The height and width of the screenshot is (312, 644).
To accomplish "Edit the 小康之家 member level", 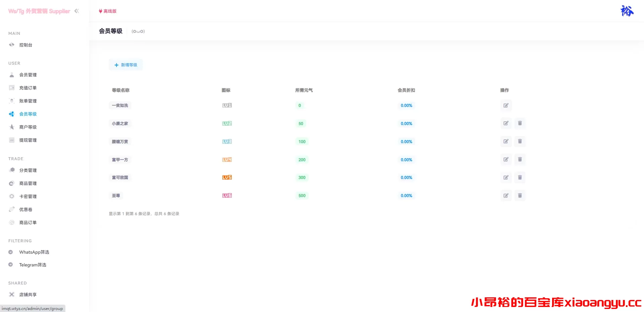I will click(506, 123).
